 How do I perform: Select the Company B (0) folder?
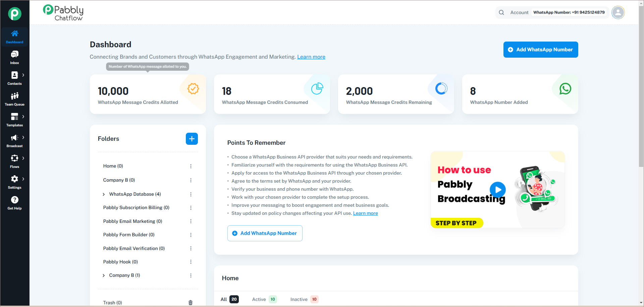tap(119, 180)
